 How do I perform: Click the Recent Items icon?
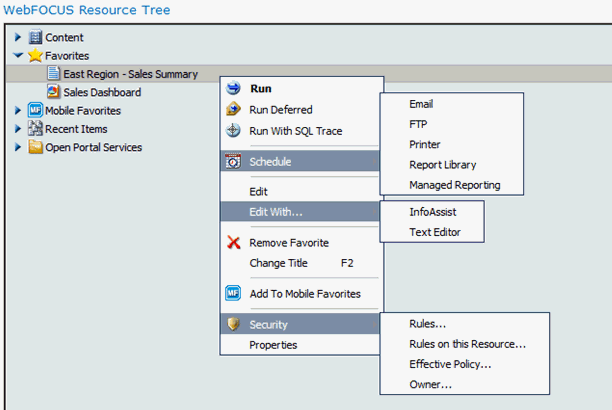(x=35, y=128)
